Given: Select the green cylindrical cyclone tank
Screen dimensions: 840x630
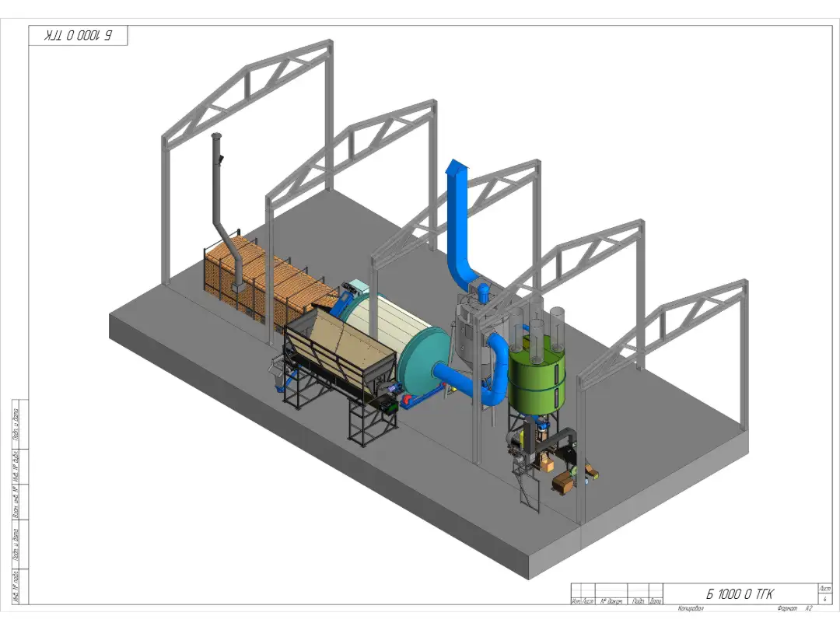Looking at the screenshot, I should point(536,382).
